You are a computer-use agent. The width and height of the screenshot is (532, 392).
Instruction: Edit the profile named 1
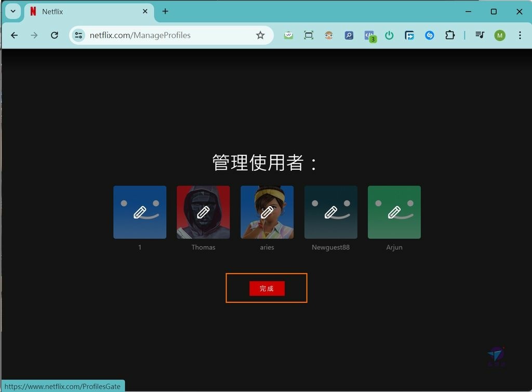140,212
